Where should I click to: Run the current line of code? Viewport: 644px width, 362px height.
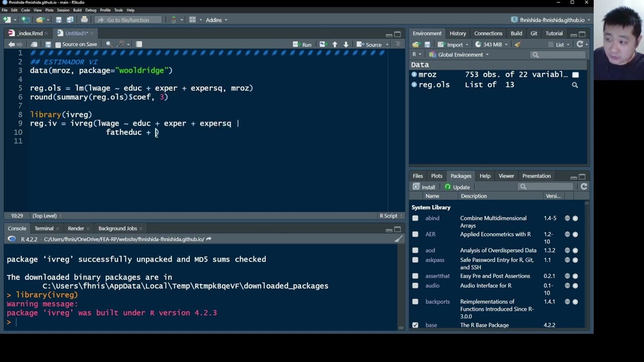point(302,44)
